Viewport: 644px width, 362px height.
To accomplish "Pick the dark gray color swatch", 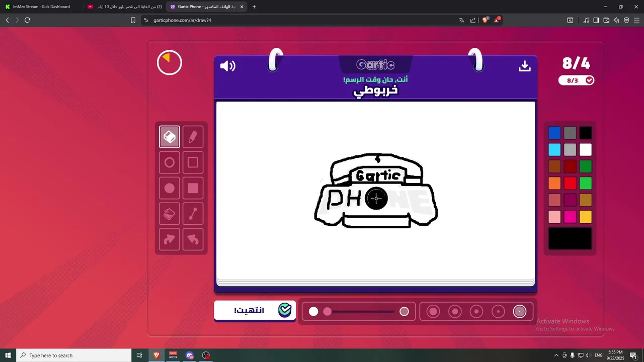I will click(570, 133).
